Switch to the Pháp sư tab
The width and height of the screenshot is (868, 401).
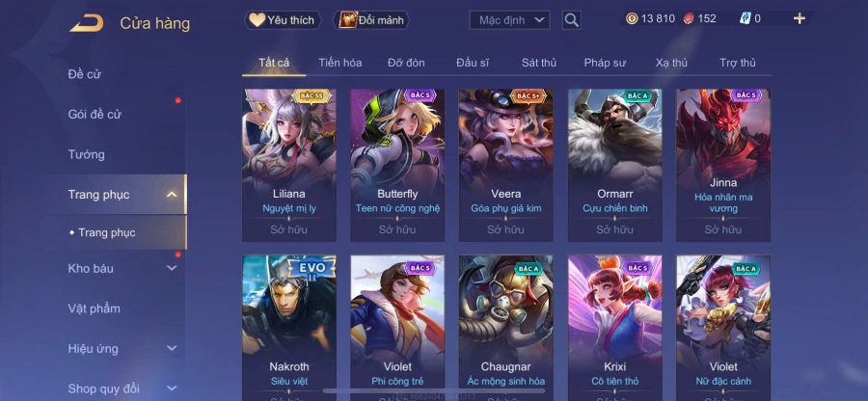605,63
